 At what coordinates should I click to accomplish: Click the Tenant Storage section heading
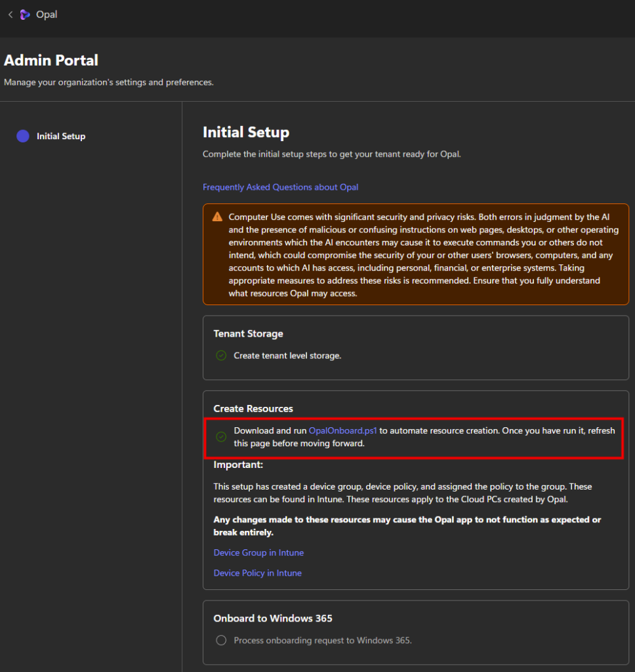pos(248,334)
